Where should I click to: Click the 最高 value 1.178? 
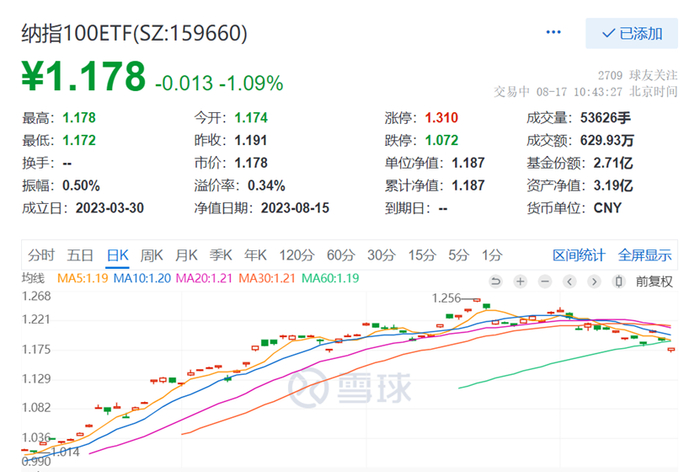79,118
